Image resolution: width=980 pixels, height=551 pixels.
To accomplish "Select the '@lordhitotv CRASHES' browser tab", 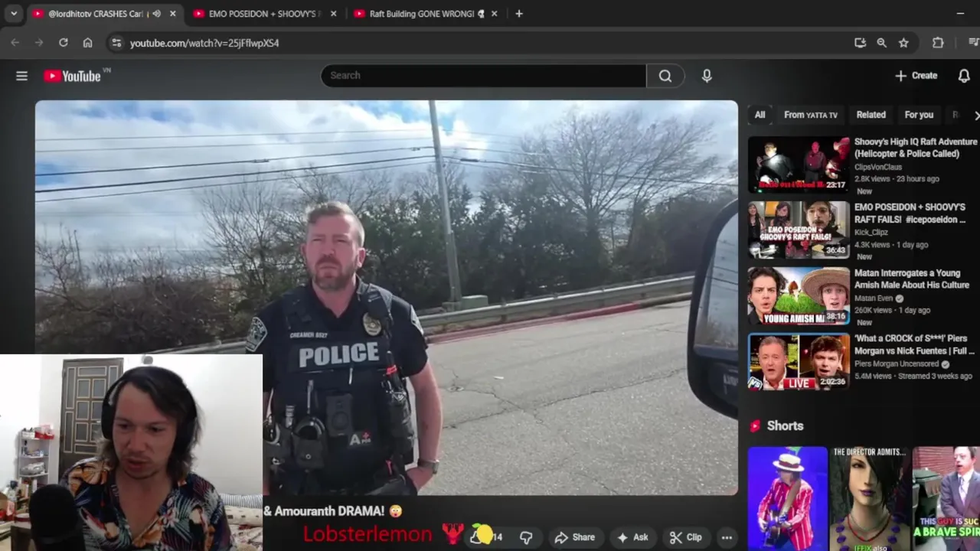I will point(106,14).
